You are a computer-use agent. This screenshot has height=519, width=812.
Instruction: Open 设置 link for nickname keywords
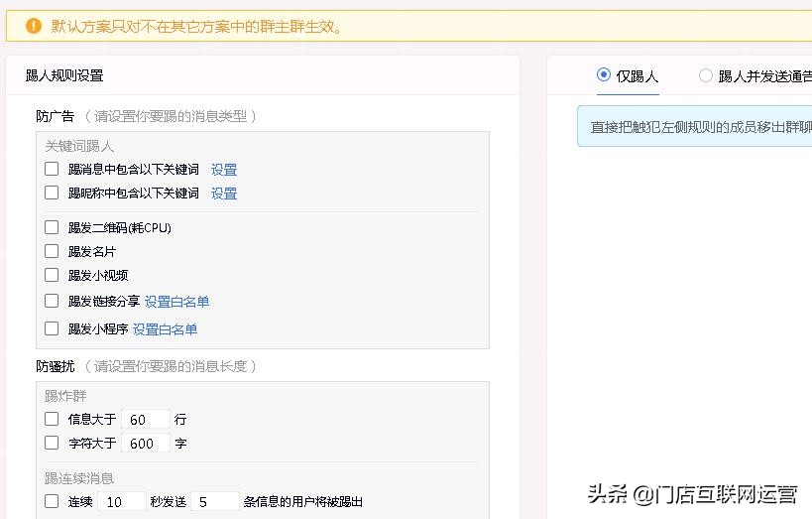pyautogui.click(x=224, y=194)
